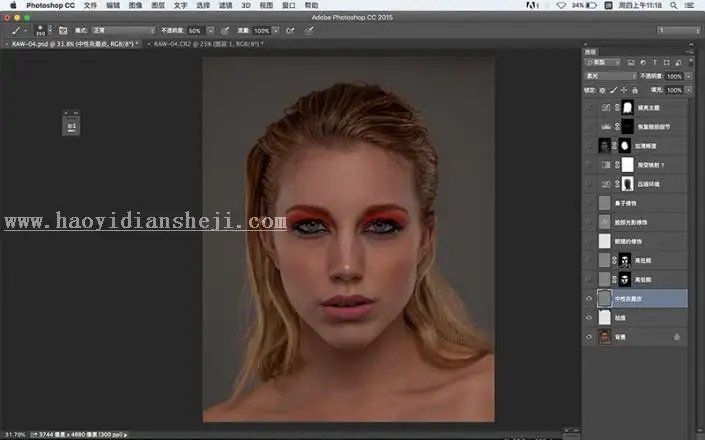Click the flow 100% field
705x440 pixels.
(x=261, y=31)
